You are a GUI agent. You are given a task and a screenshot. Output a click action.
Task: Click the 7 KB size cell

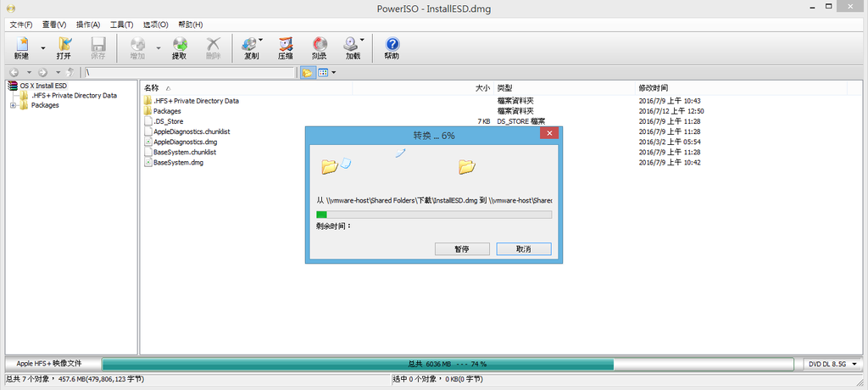coord(483,121)
